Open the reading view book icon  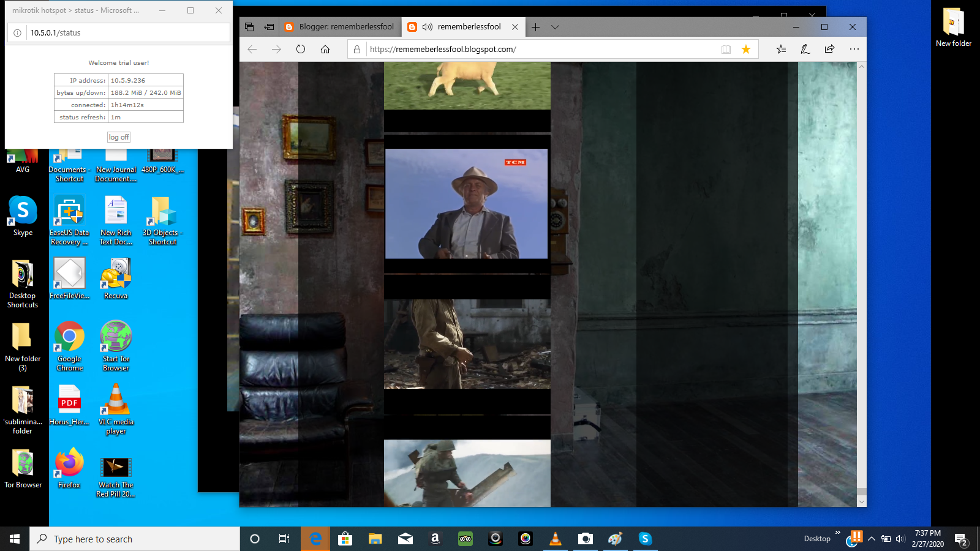pos(726,50)
